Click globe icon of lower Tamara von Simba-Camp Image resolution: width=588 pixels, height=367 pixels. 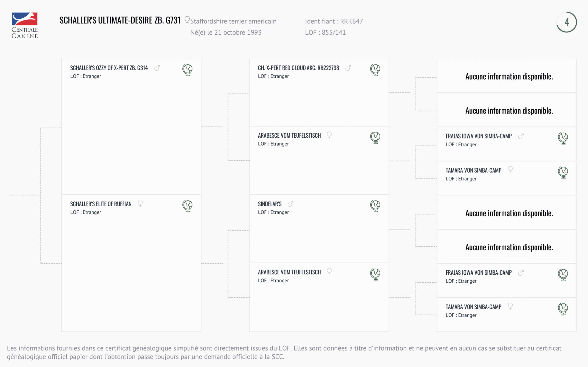pos(563,309)
